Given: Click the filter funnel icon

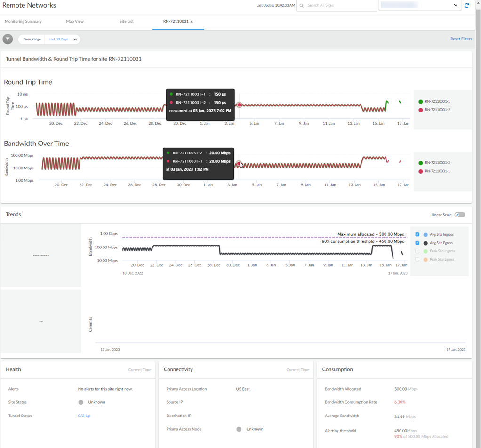Looking at the screenshot, I should pos(8,40).
